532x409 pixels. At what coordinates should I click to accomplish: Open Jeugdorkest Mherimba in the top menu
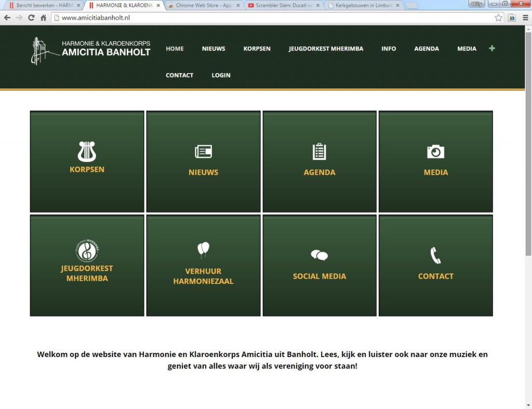click(326, 49)
